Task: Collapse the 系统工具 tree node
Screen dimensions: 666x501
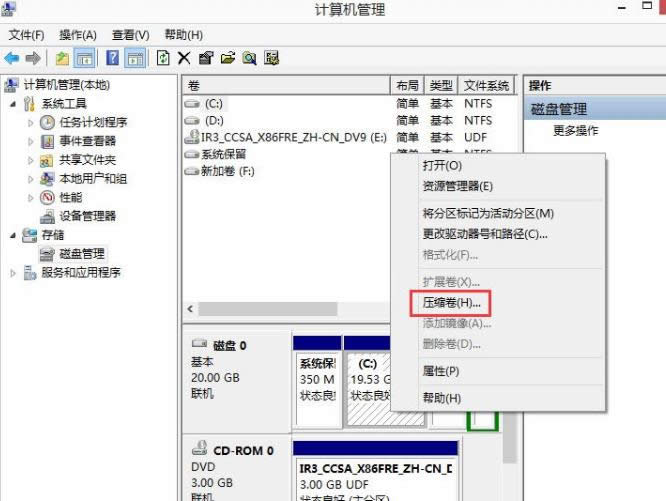Action: [13, 104]
